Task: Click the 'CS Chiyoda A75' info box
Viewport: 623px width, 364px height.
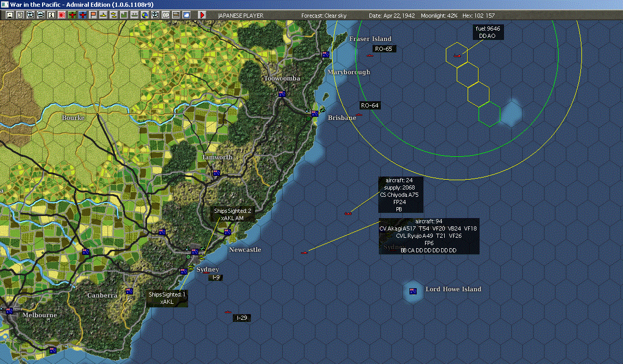Action: click(x=401, y=195)
